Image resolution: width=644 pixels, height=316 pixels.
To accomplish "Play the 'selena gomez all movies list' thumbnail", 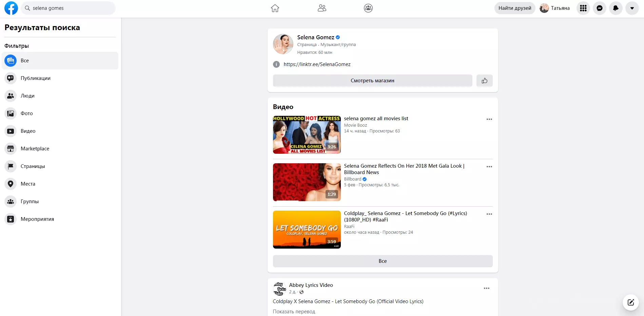I will point(307,135).
